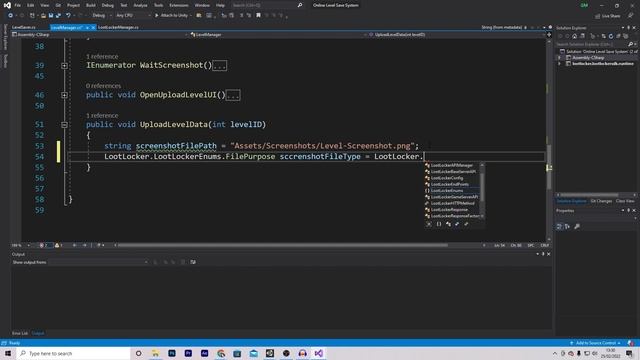Click Attach to Unity button
Screen dimensions: 640x360
click(x=171, y=16)
